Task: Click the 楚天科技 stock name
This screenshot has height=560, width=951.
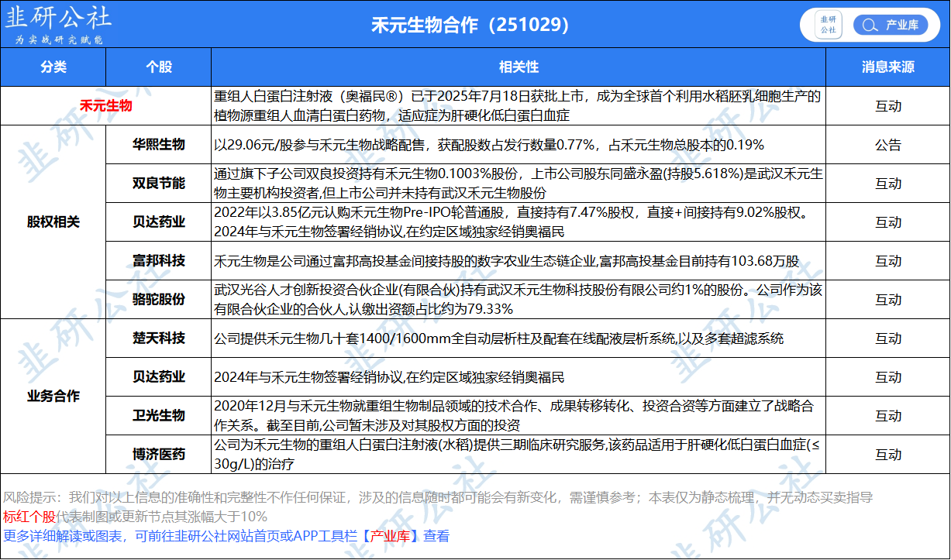Action: coord(158,338)
